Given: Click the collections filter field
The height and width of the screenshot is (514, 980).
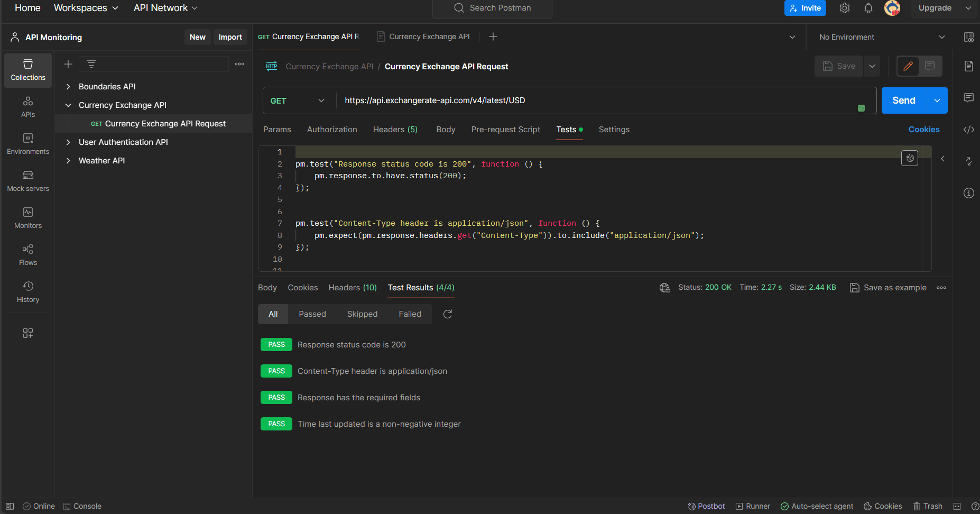Looking at the screenshot, I should pyautogui.click(x=154, y=64).
